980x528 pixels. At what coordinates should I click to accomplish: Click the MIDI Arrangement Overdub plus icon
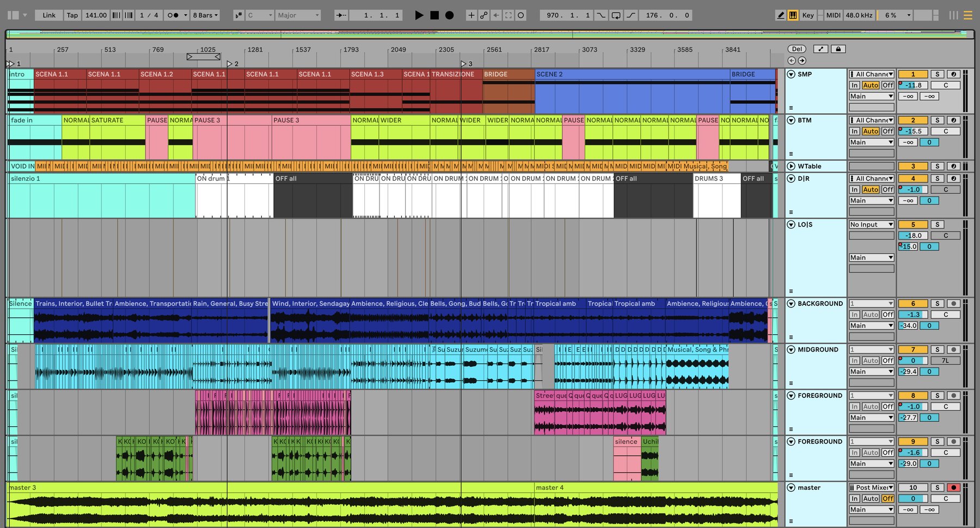coord(471,15)
